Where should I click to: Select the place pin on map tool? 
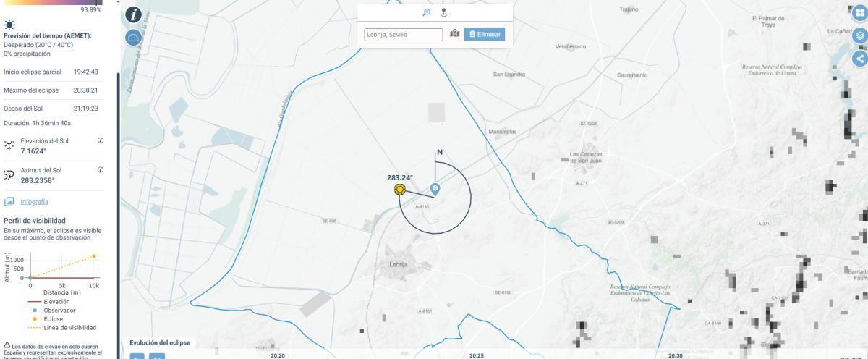443,12
